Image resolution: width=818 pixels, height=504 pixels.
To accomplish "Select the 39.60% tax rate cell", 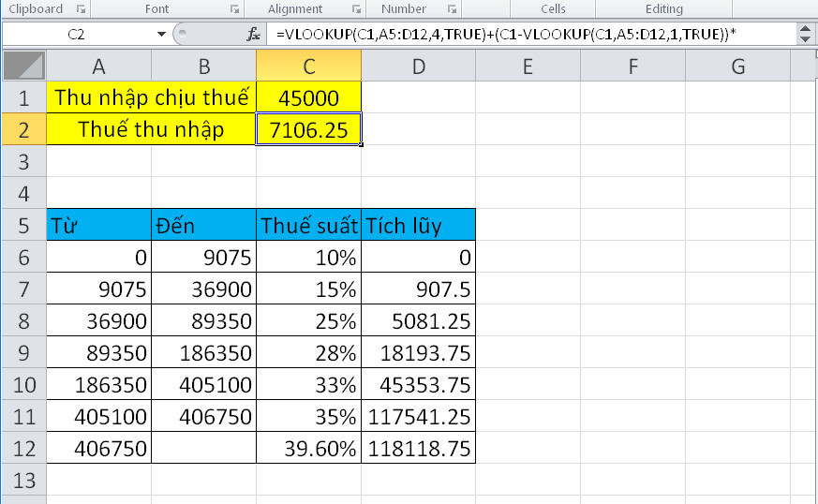I will (309, 448).
